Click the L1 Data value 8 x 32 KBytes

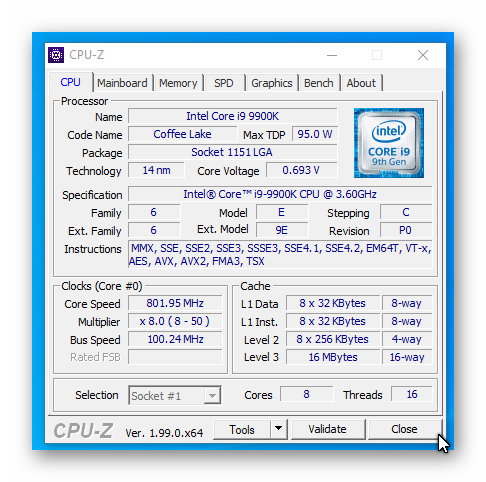(333, 303)
